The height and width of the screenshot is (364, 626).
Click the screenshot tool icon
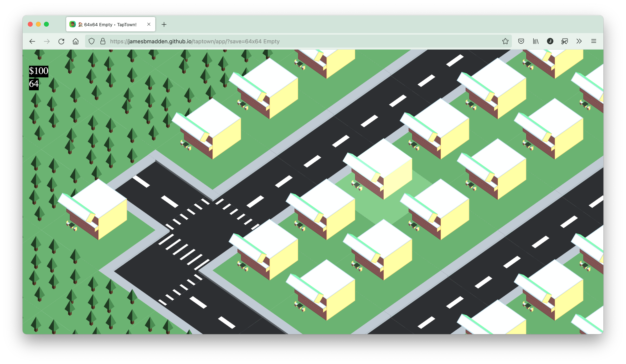pyautogui.click(x=564, y=41)
